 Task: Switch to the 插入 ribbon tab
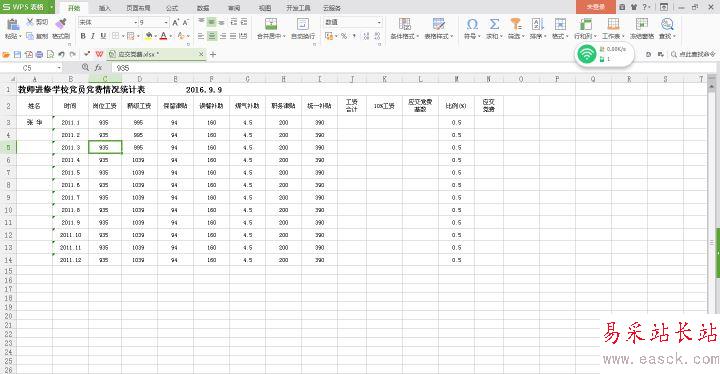105,8
